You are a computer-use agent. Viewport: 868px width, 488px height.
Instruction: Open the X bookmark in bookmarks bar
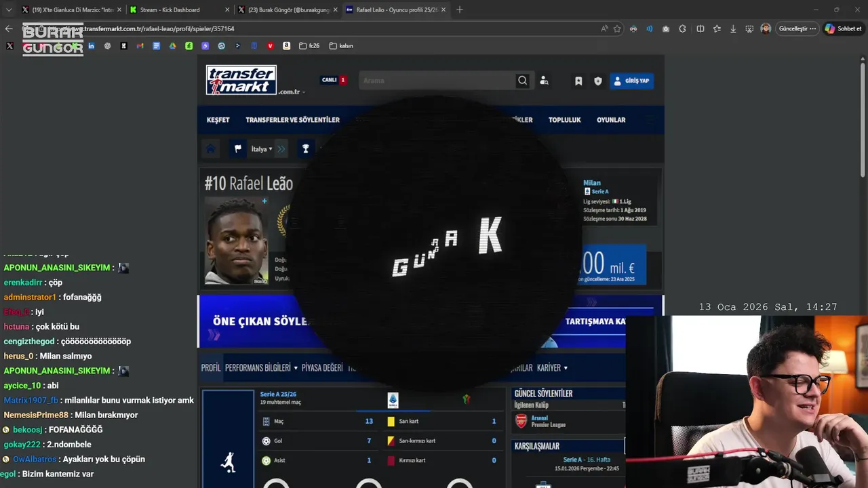[9, 46]
